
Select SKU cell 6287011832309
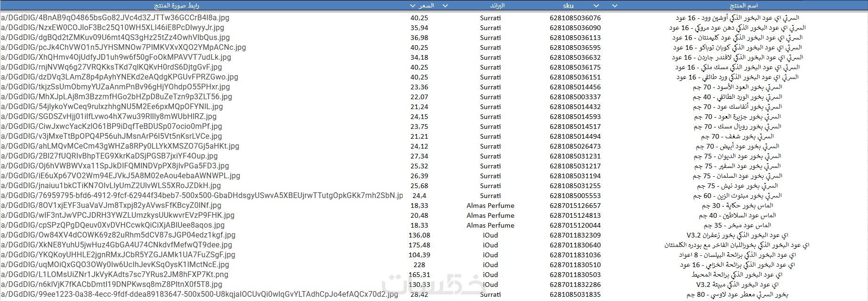[575, 235]
